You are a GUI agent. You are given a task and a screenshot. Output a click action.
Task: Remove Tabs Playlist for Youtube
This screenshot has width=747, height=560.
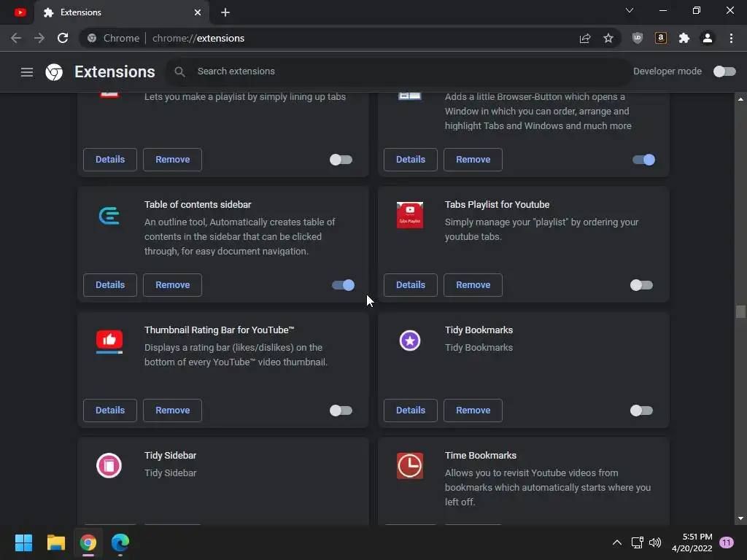pos(473,285)
